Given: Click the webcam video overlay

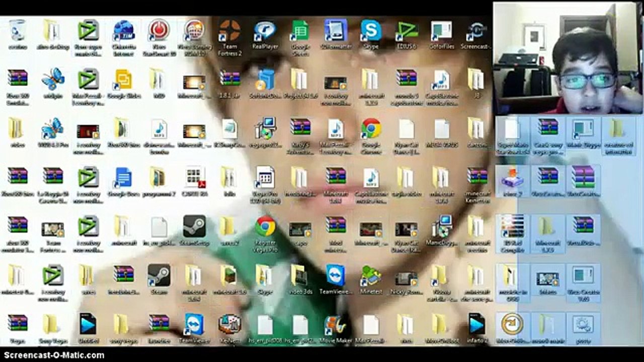Looking at the screenshot, I should coord(568,58).
